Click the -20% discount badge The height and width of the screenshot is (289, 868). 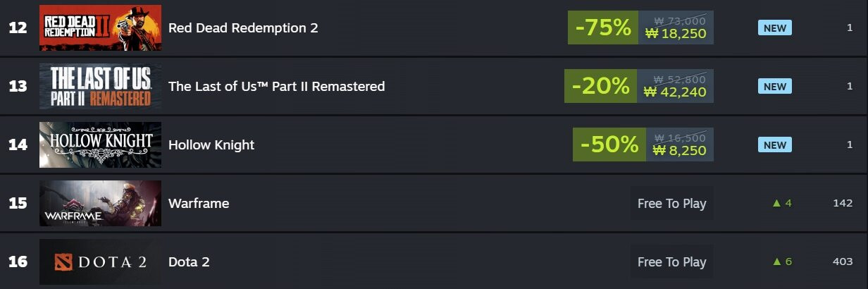601,86
